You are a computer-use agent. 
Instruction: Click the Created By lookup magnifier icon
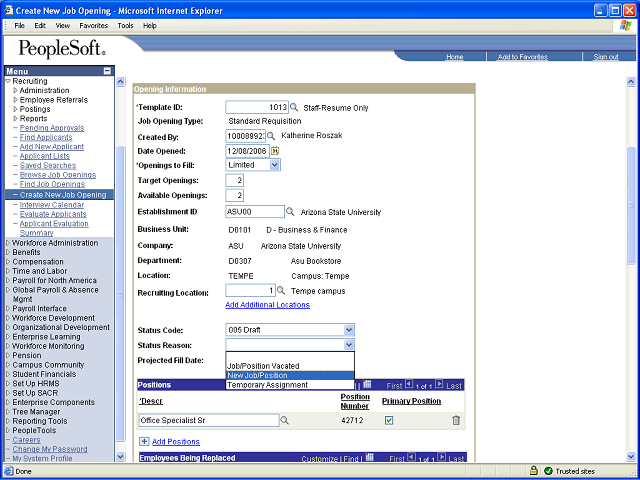pyautogui.click(x=271, y=136)
